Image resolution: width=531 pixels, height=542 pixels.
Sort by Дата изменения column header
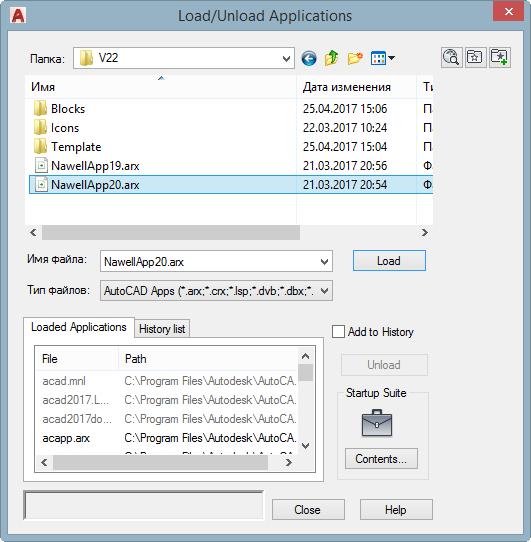click(x=356, y=87)
